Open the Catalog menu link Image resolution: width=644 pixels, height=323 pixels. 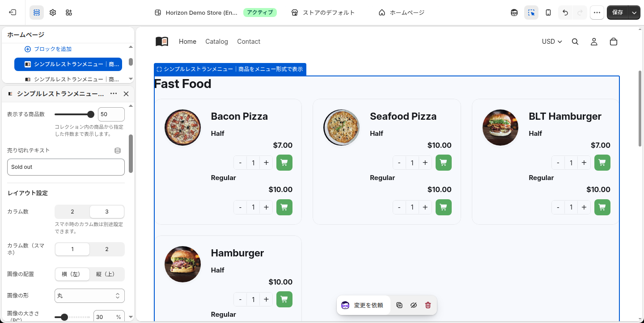click(x=216, y=42)
